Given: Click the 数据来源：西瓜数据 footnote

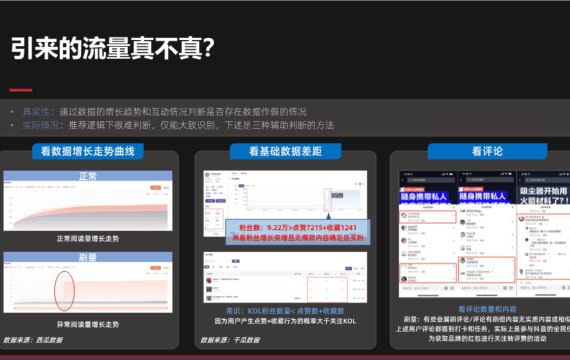Looking at the screenshot, I should [x=33, y=340].
